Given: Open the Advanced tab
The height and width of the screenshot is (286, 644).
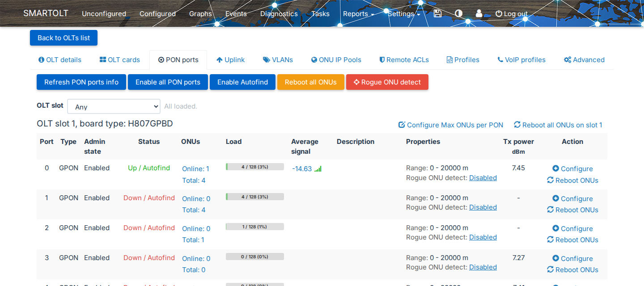Looking at the screenshot, I should 584,60.
